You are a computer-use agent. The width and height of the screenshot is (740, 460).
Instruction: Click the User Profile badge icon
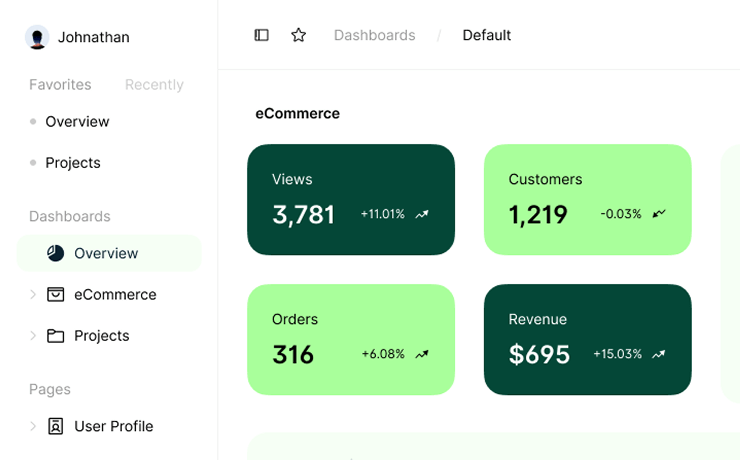56,426
